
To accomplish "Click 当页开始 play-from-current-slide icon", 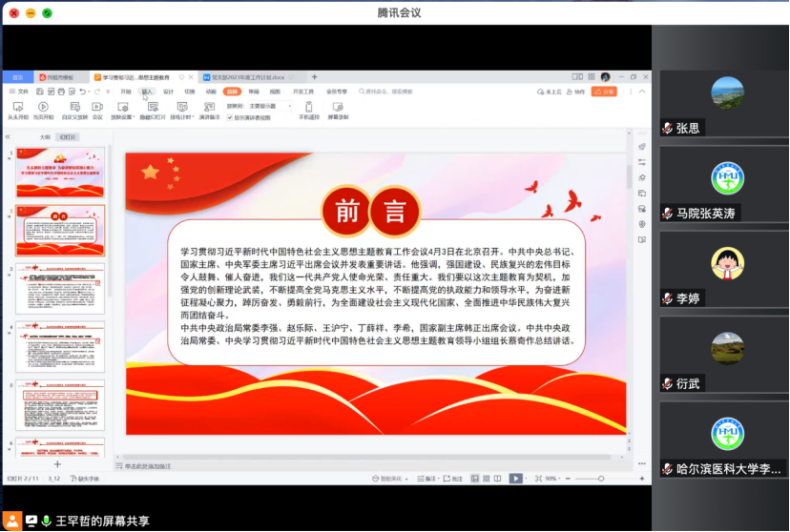I will 43,107.
